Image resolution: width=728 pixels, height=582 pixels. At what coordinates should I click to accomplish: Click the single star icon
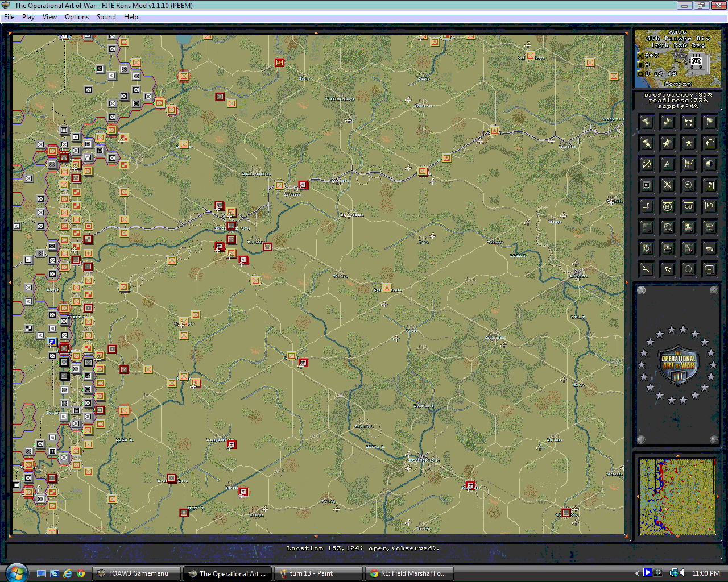tap(689, 143)
